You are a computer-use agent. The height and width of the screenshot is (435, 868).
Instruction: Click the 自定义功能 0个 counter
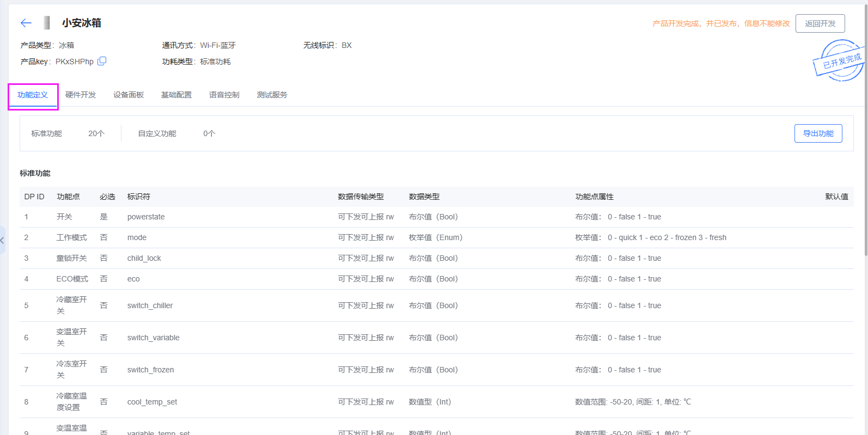pyautogui.click(x=177, y=133)
